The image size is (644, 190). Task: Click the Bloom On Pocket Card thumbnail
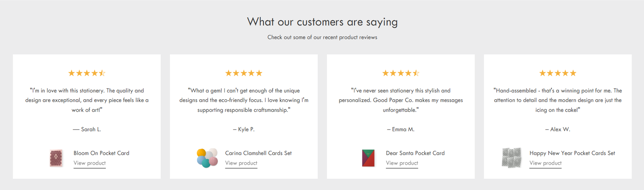point(56,158)
